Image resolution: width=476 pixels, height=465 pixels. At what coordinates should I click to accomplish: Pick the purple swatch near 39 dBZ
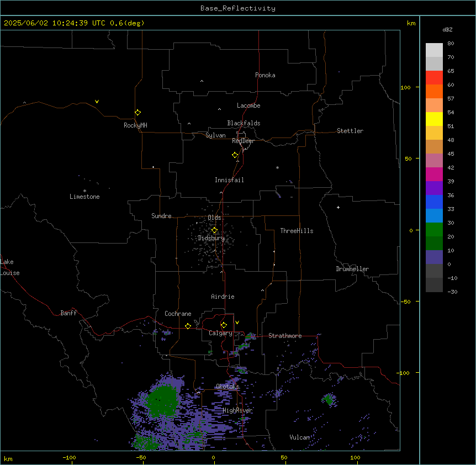coord(434,188)
